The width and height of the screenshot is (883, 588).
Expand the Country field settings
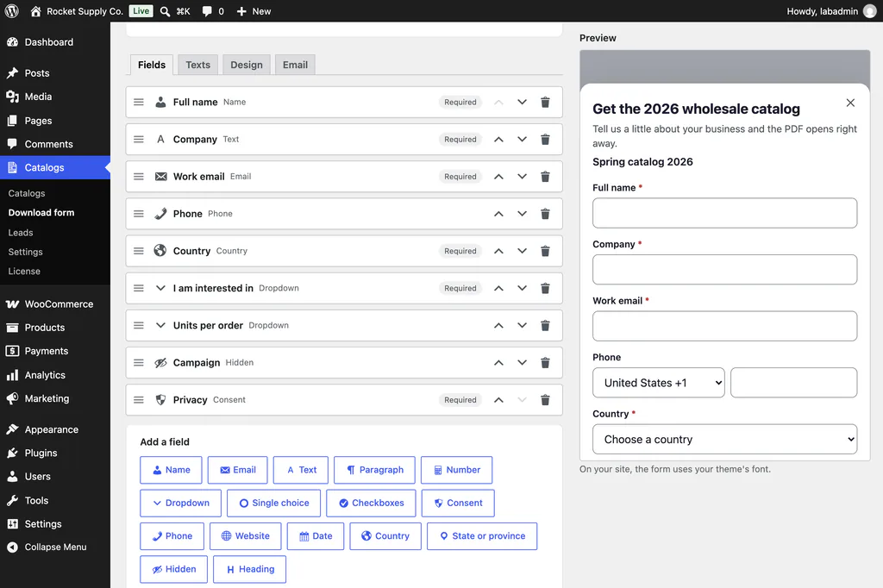[x=344, y=251]
